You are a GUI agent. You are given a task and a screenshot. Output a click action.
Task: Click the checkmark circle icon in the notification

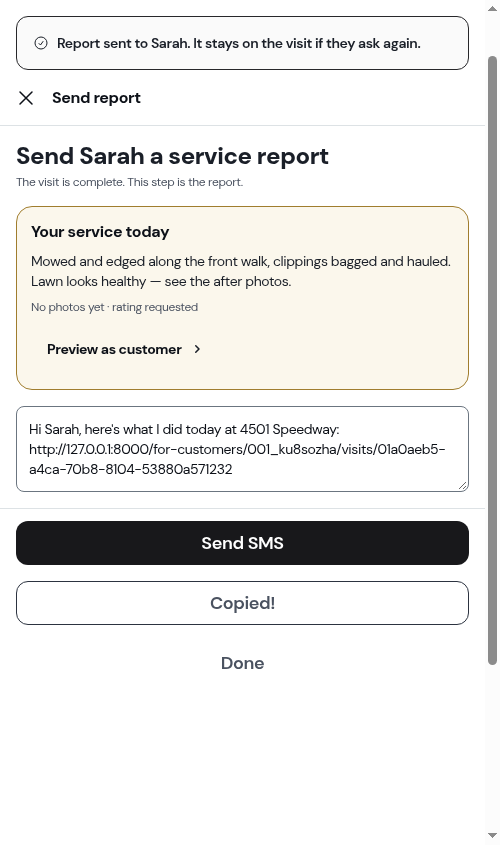(41, 43)
